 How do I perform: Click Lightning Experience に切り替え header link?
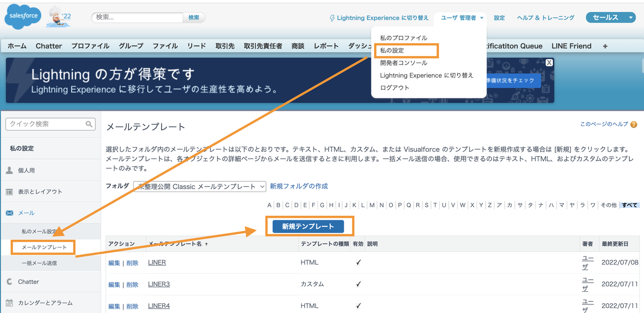[383, 18]
